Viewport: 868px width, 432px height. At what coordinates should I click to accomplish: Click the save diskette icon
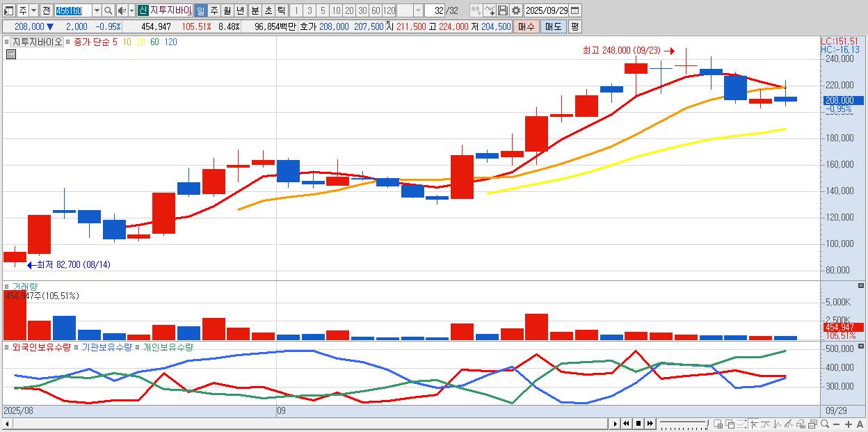pos(503,10)
